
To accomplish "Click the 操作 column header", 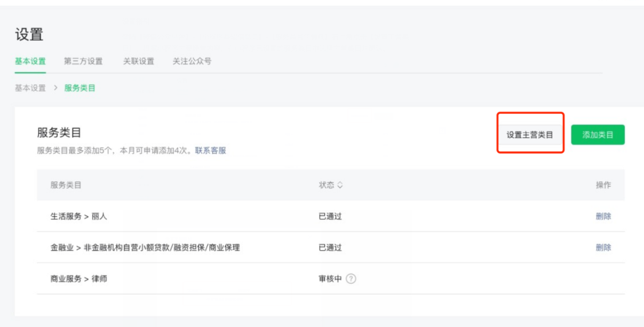I will 603,185.
